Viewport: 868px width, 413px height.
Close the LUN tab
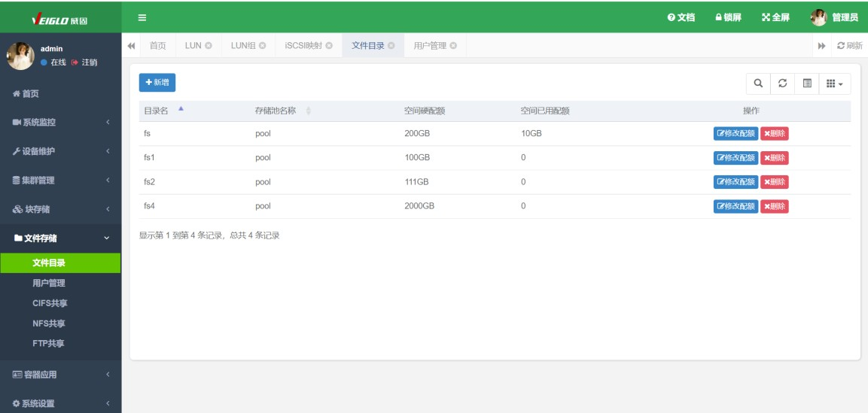click(x=208, y=47)
